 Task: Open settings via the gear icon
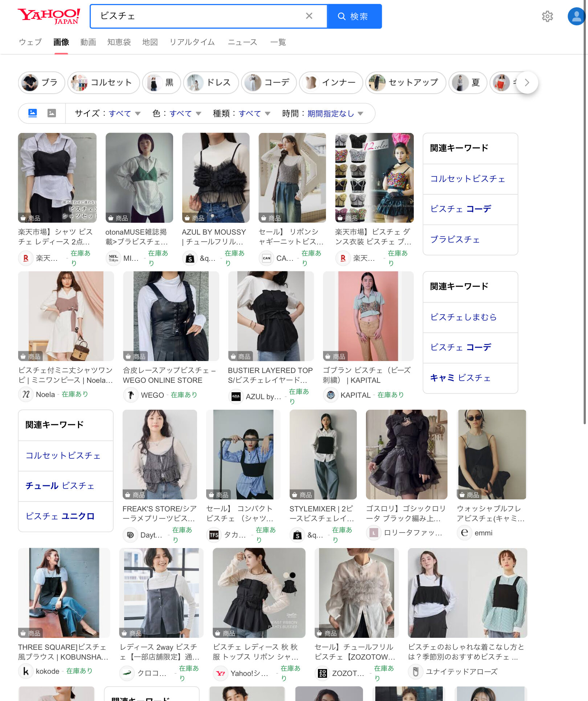[547, 16]
